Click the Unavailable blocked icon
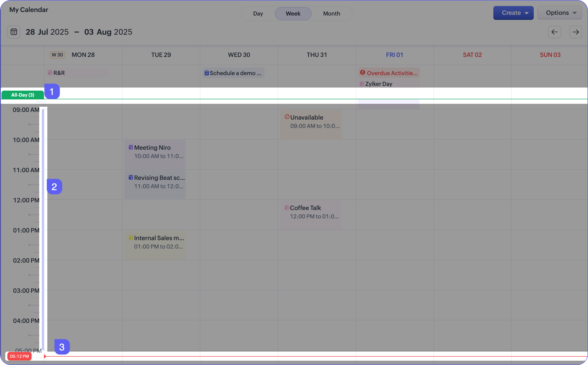This screenshot has width=588, height=365. [x=287, y=117]
